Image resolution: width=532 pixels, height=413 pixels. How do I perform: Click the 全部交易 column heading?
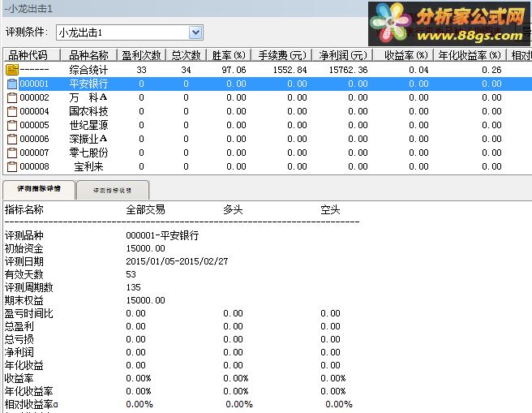pos(145,209)
